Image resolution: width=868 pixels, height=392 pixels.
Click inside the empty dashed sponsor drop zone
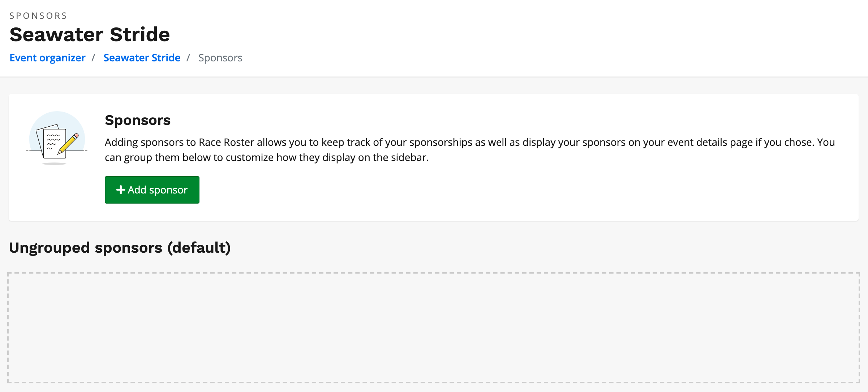(433, 327)
